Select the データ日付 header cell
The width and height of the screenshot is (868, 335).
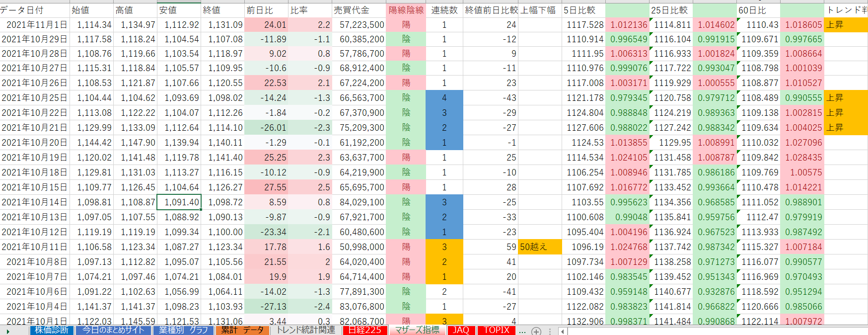point(35,10)
